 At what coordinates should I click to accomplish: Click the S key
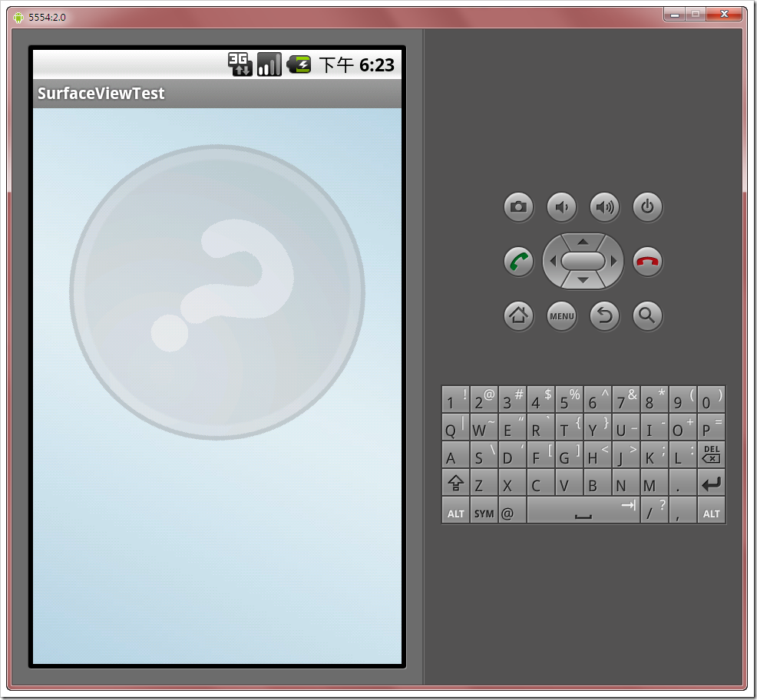484,454
